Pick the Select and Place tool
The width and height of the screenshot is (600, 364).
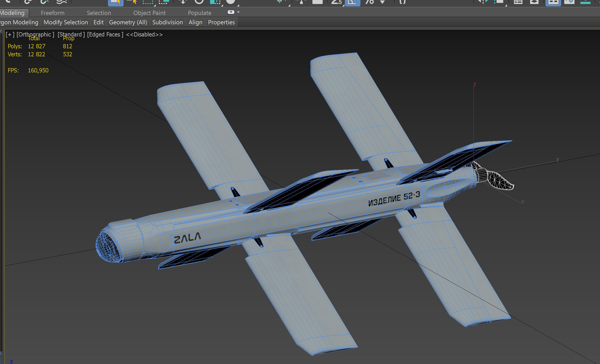click(231, 2)
